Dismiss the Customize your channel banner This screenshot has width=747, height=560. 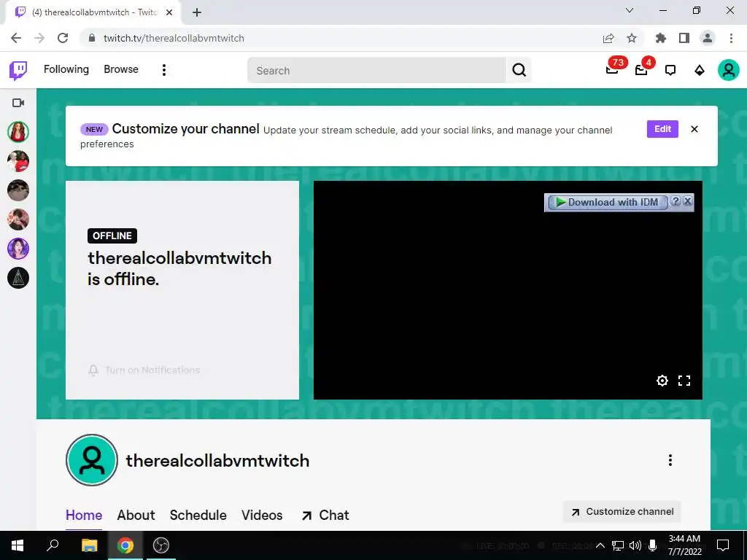tap(694, 129)
